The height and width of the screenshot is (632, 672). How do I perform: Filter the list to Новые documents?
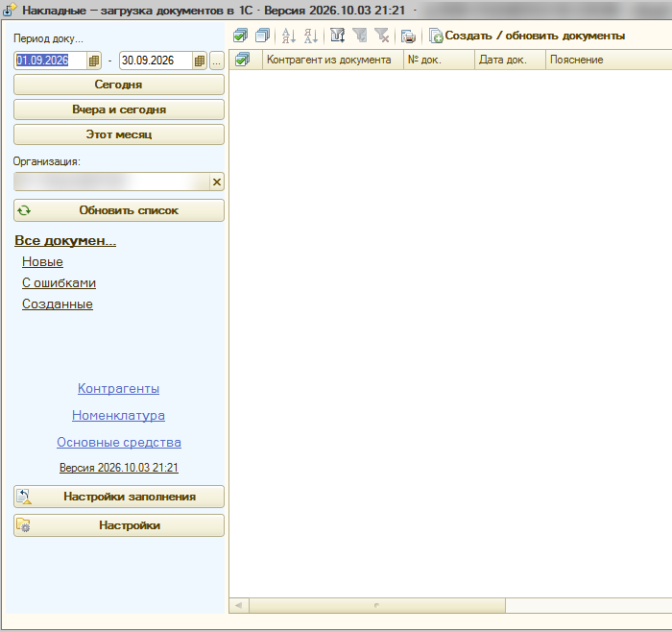pyautogui.click(x=42, y=261)
